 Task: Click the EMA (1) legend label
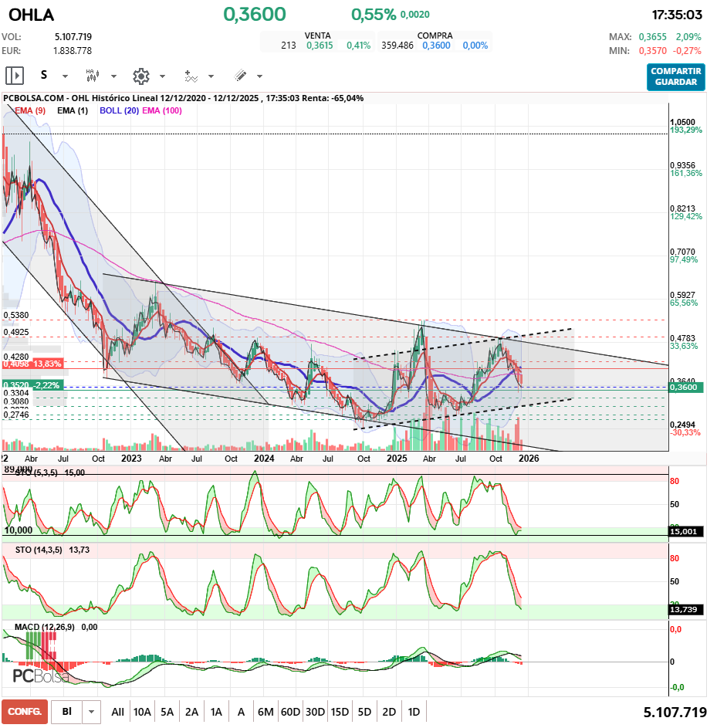(73, 110)
